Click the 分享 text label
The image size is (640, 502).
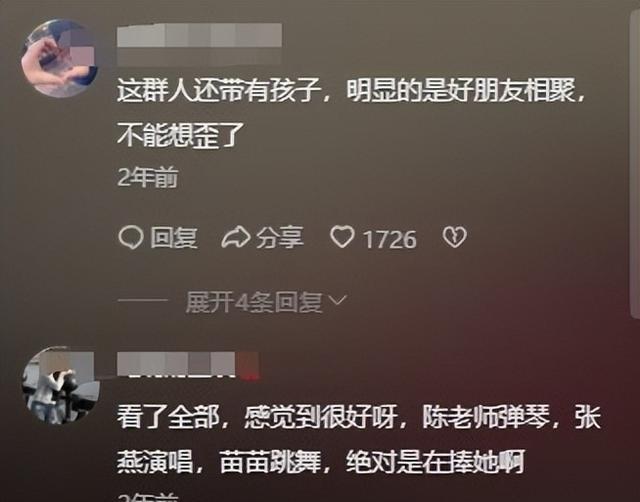[280, 238]
